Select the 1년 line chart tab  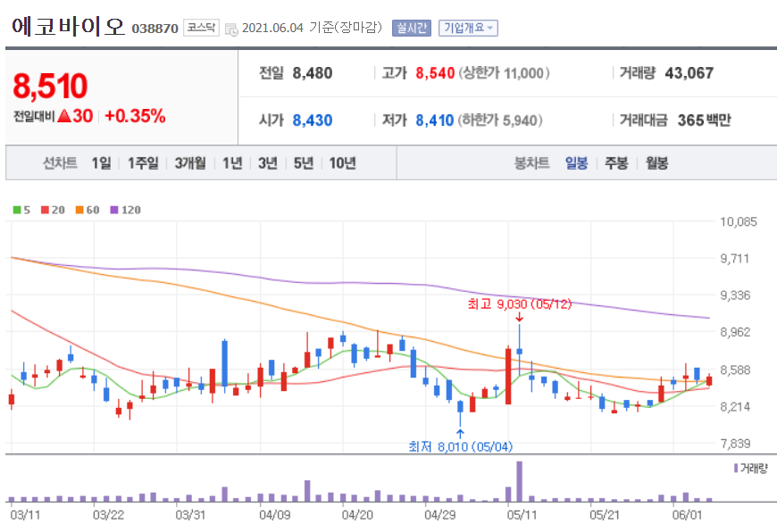tap(232, 163)
